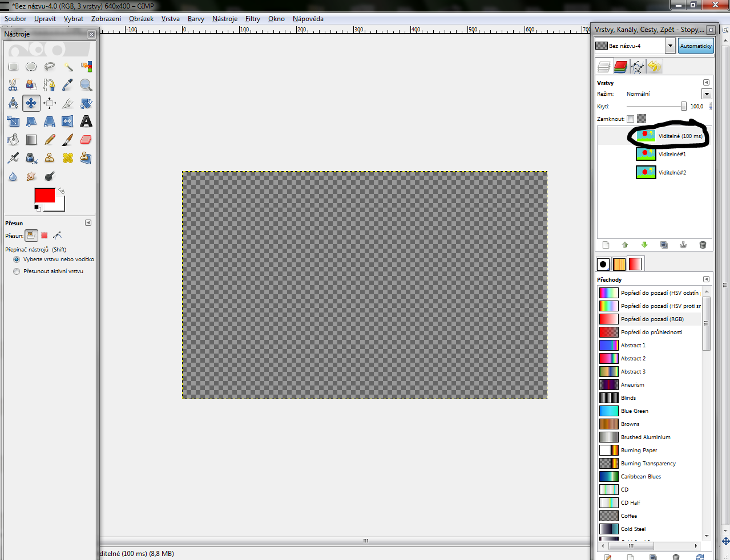Toggle the Zamknout lock pixels checkbox
The image size is (730, 560).
coord(630,119)
